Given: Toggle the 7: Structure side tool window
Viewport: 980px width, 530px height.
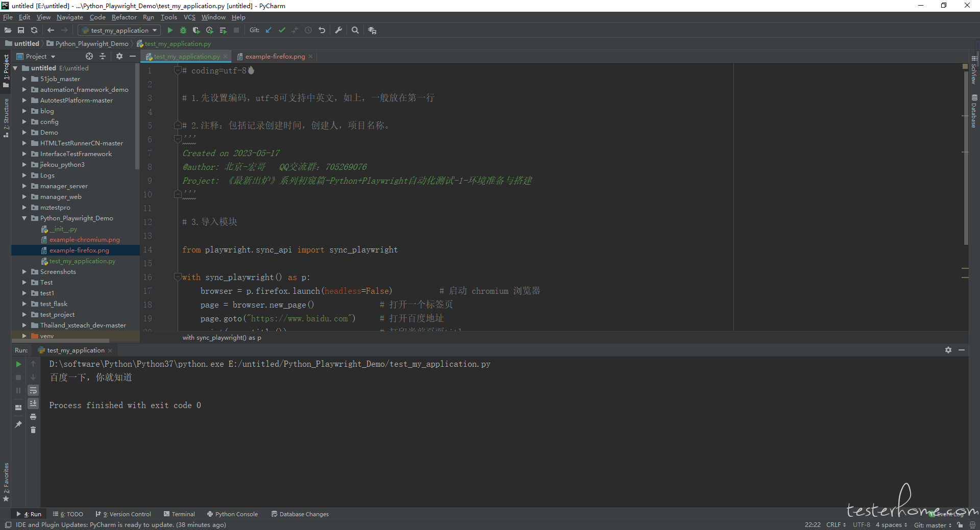Looking at the screenshot, I should coord(6,118).
